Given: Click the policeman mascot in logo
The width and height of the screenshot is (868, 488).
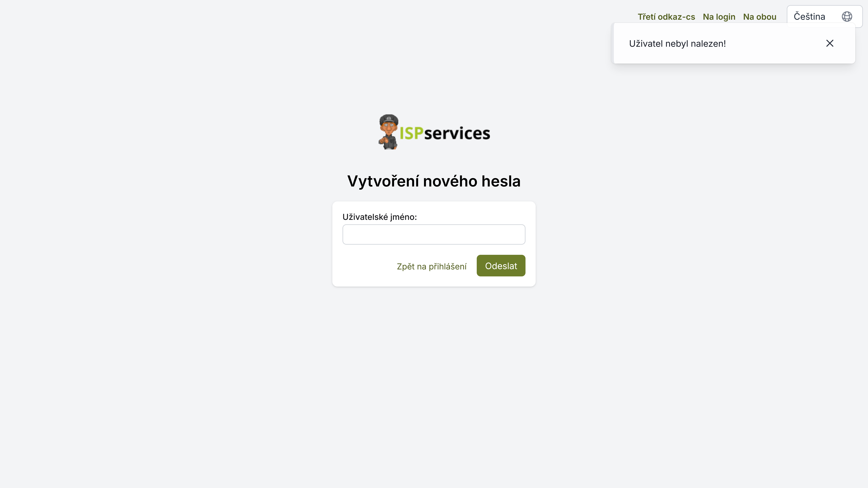Looking at the screenshot, I should (389, 132).
